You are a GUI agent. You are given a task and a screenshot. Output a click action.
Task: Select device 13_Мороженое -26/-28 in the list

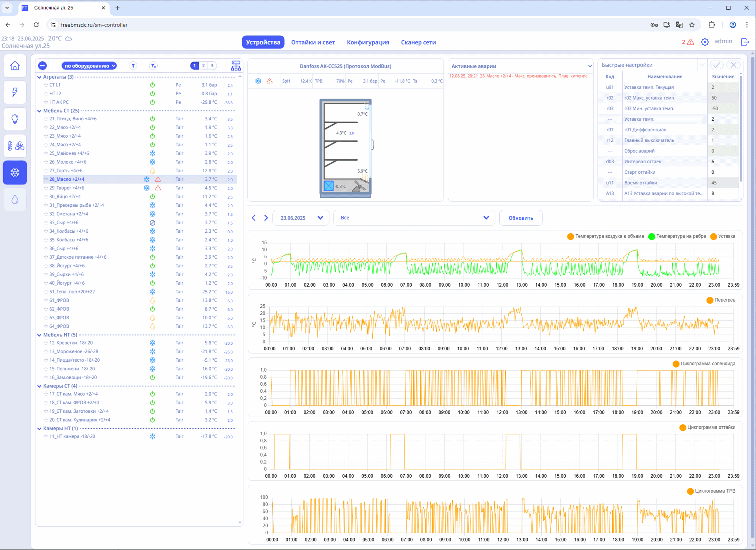[74, 351]
